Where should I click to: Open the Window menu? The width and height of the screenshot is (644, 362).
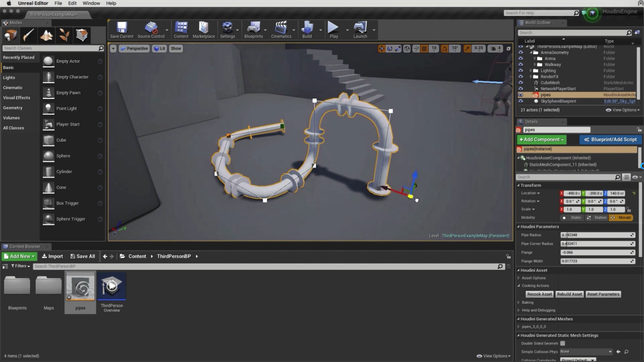91,3
